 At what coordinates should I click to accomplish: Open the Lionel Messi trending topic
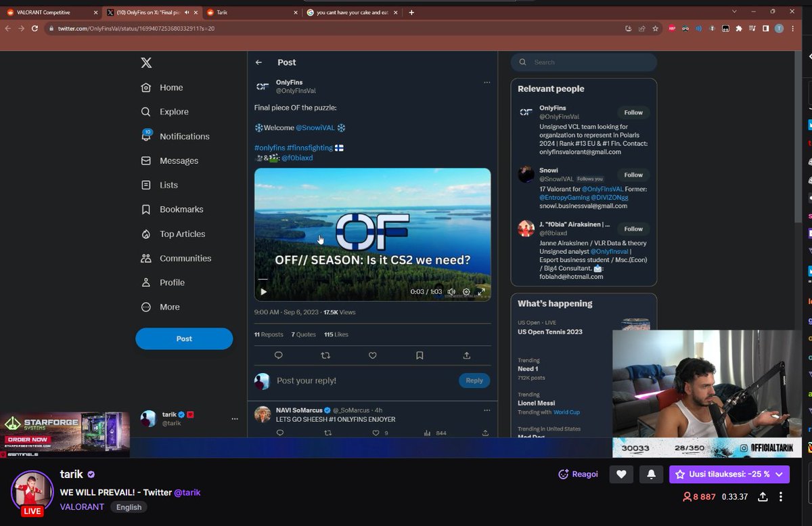coord(538,403)
